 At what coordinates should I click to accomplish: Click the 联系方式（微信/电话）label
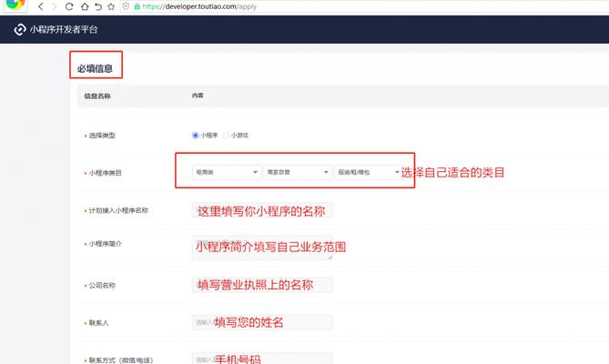(x=121, y=360)
